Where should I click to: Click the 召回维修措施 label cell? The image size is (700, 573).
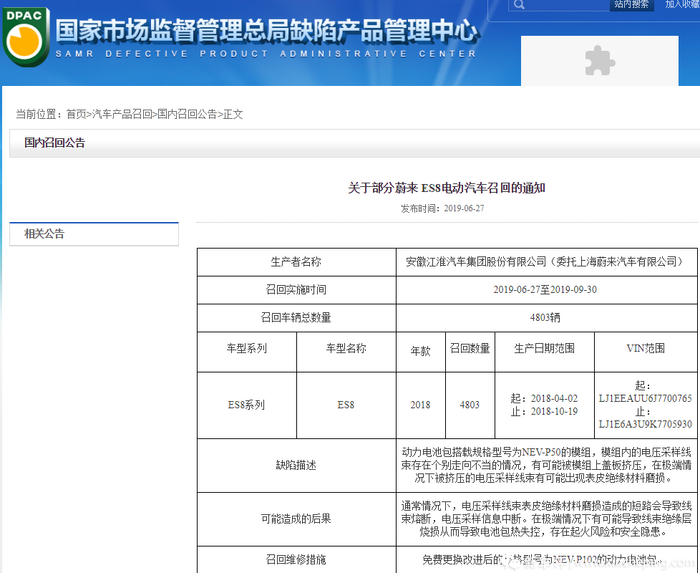[x=296, y=560]
